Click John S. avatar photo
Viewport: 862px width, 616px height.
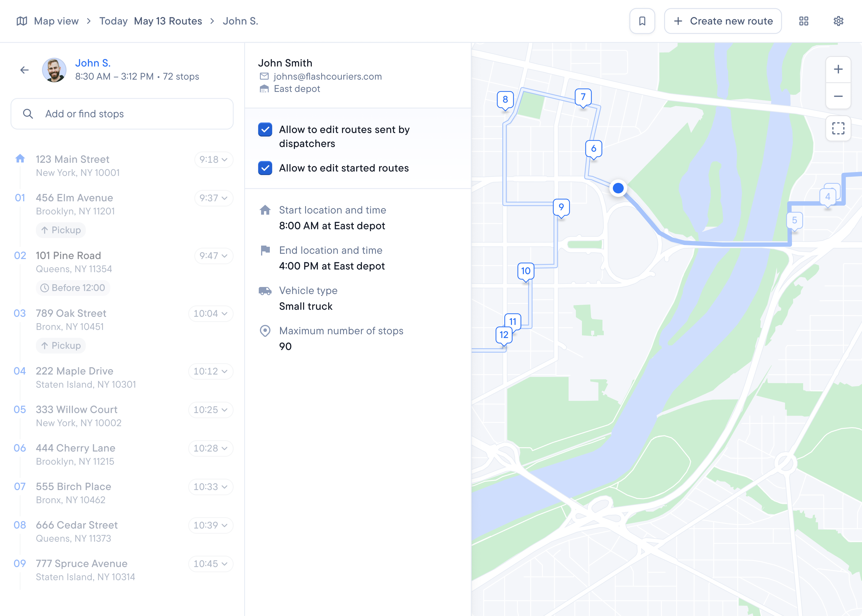54,70
